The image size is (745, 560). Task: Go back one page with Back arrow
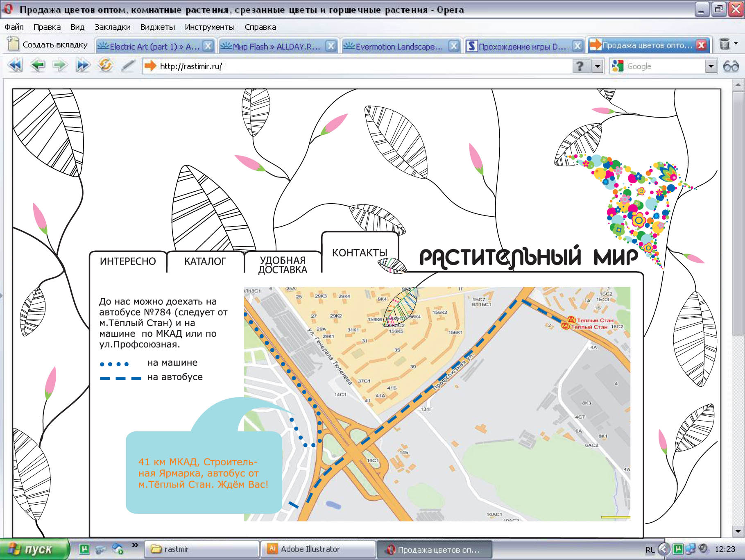[38, 66]
